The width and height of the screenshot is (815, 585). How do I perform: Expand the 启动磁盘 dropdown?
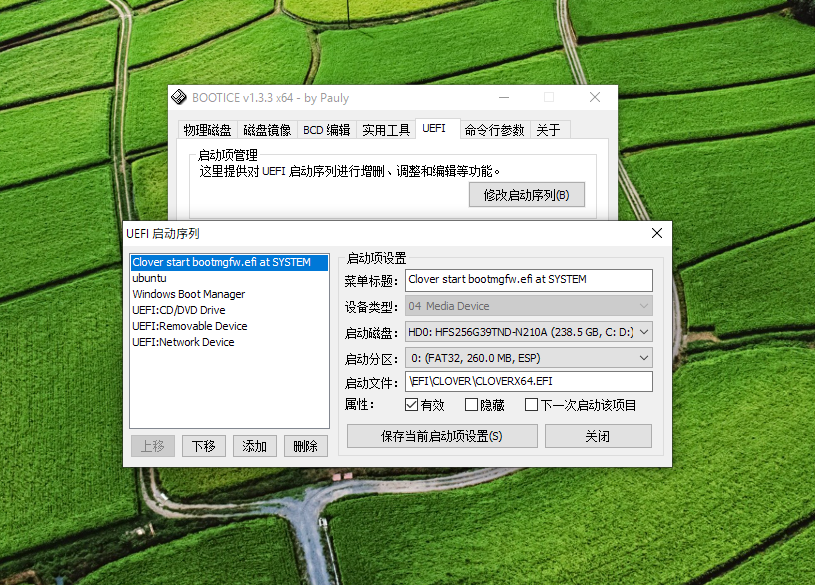point(529,332)
